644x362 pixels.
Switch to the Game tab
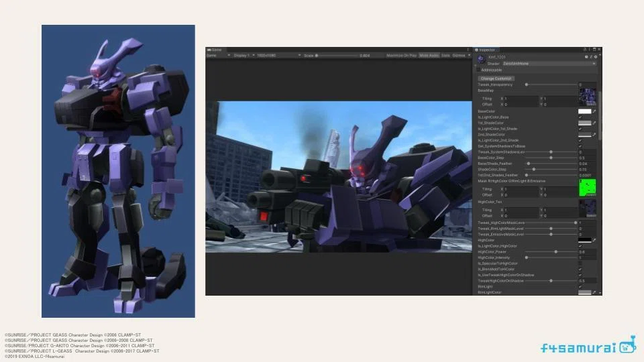(x=215, y=50)
